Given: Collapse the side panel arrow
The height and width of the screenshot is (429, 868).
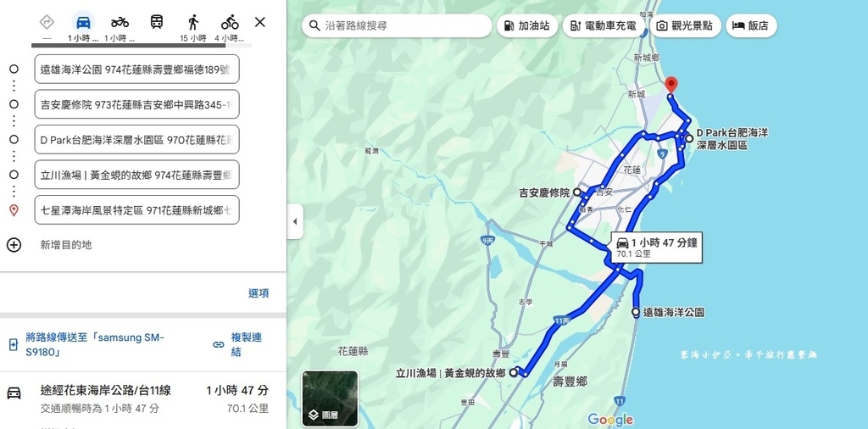Looking at the screenshot, I should pyautogui.click(x=294, y=221).
